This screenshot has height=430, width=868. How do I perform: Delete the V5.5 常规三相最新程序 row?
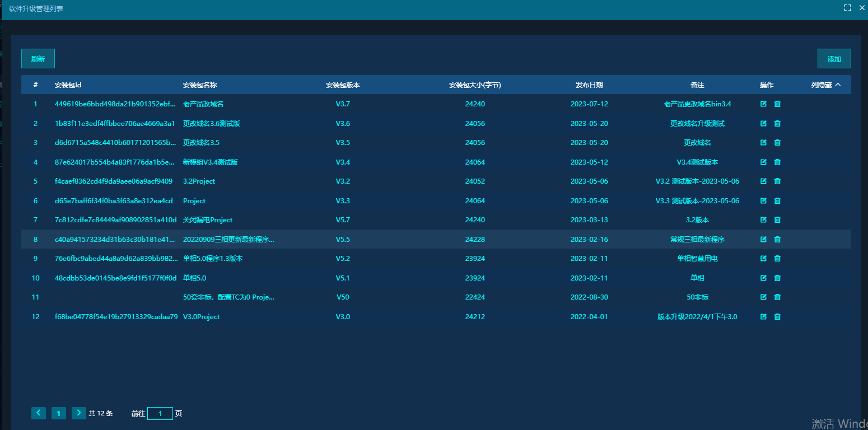(x=777, y=240)
